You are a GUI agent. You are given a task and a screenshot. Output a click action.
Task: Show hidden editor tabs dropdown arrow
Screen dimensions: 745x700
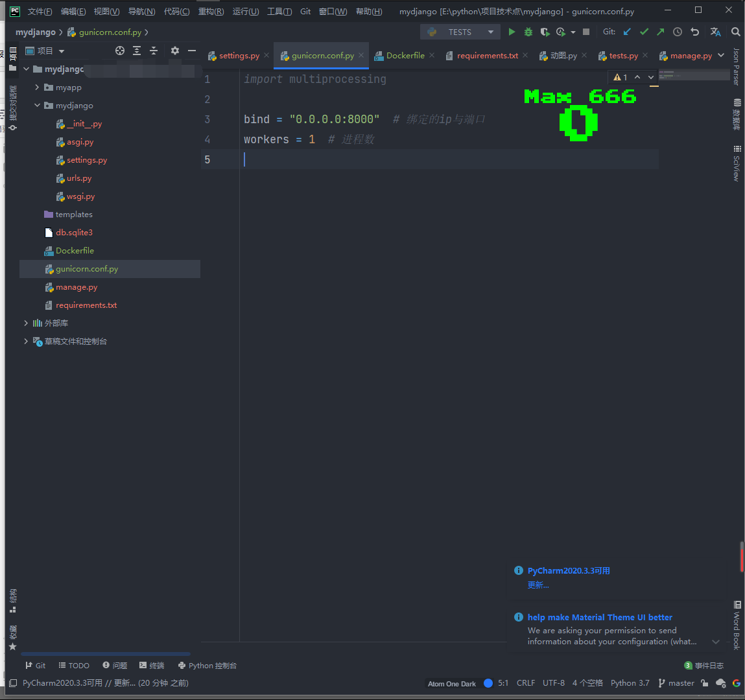click(721, 56)
